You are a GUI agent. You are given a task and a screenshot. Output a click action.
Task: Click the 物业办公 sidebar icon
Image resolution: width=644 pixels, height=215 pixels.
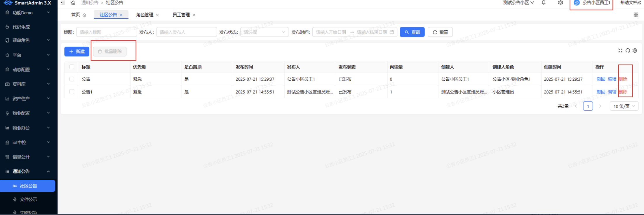coord(7,128)
